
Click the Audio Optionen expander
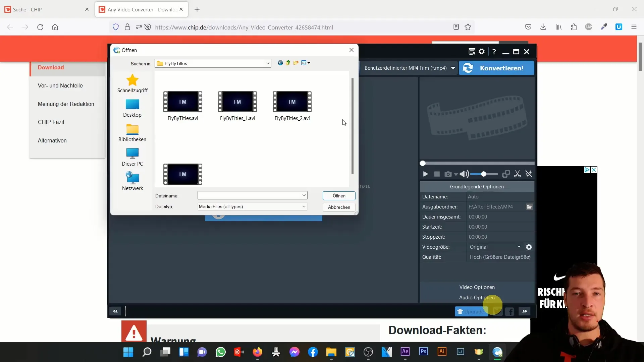[x=477, y=297]
